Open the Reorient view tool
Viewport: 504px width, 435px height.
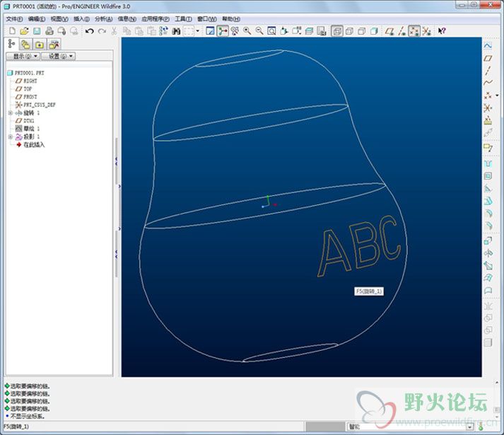click(x=284, y=31)
